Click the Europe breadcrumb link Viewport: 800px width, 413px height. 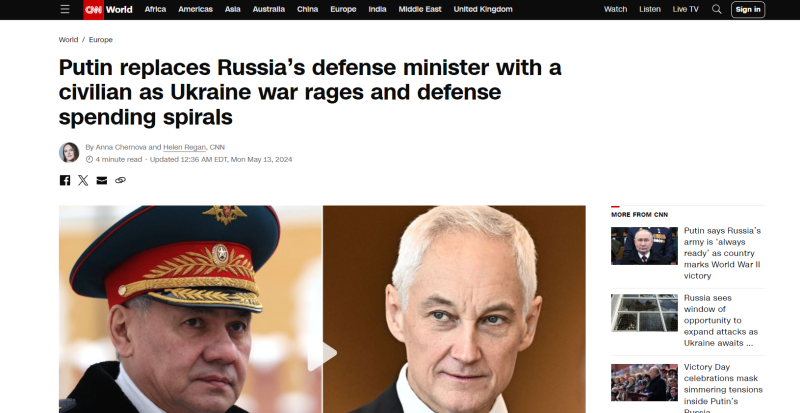(101, 39)
